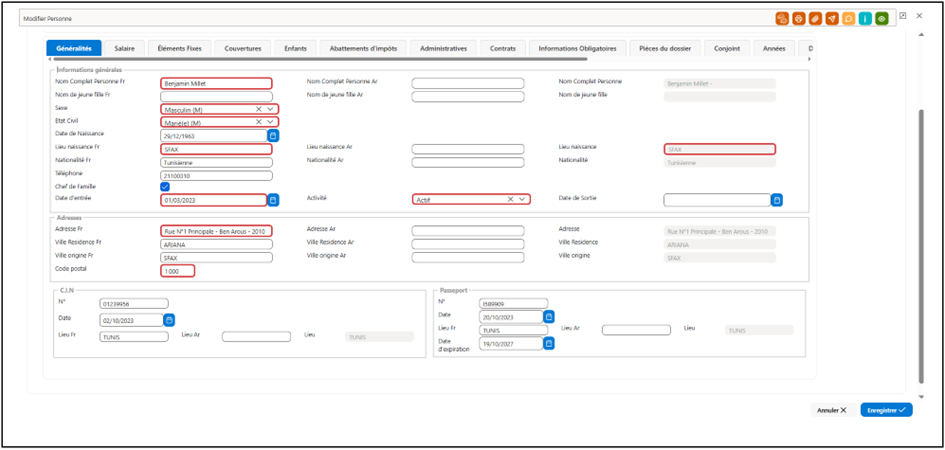The width and height of the screenshot is (945, 450).
Task: Open calendar for passport Date d'expiration
Action: pos(548,343)
